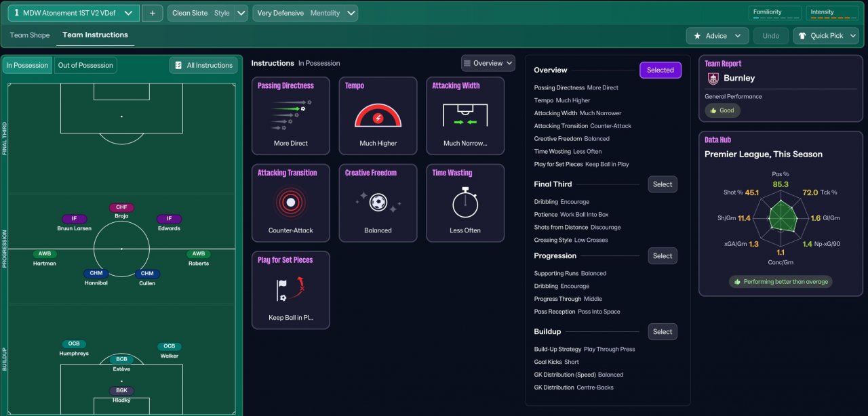Click the Intensity progress bar
Viewport: 868px width, 416px height.
pos(833,18)
